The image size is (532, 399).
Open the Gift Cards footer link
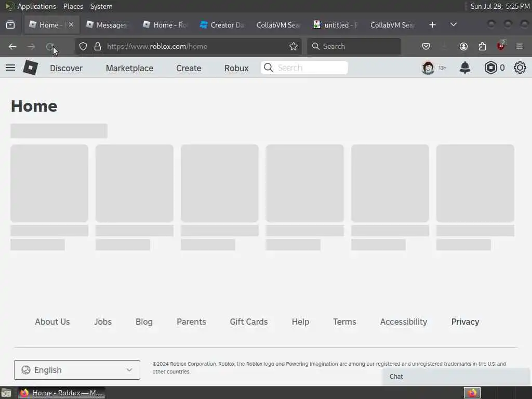pos(249,322)
